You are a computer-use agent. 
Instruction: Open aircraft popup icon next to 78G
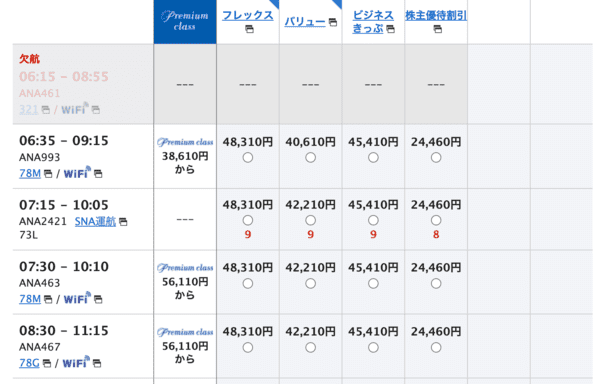point(47,363)
